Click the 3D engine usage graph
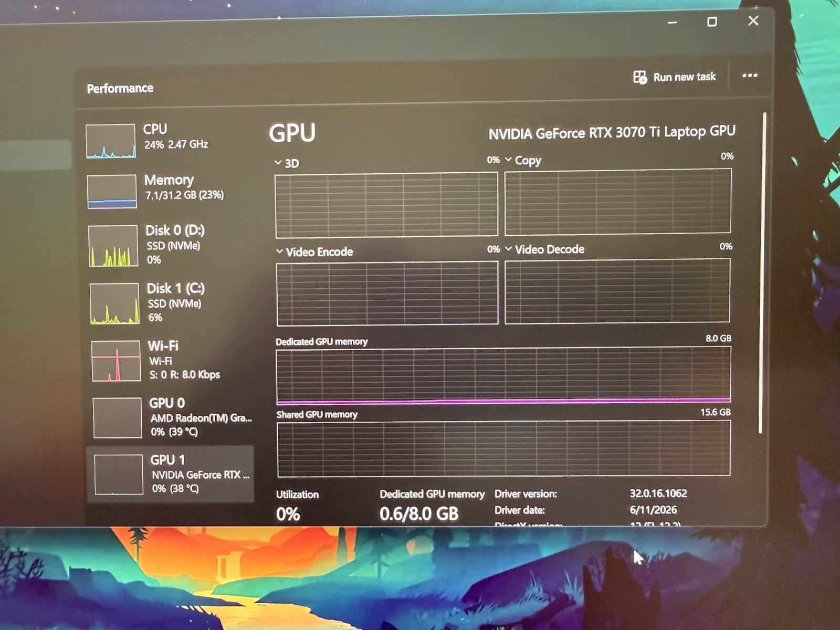The width and height of the screenshot is (840, 630). point(386,205)
